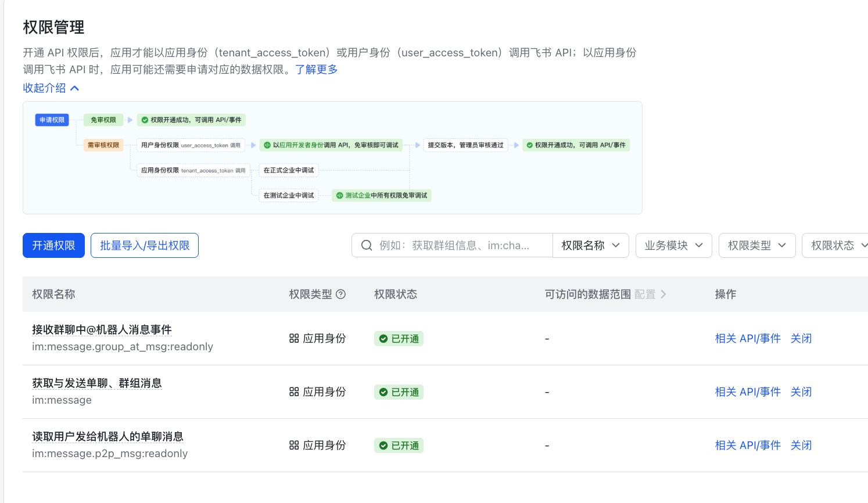Click the 需审核权限 orange node in flowchart
This screenshot has width=868, height=503.
(103, 145)
